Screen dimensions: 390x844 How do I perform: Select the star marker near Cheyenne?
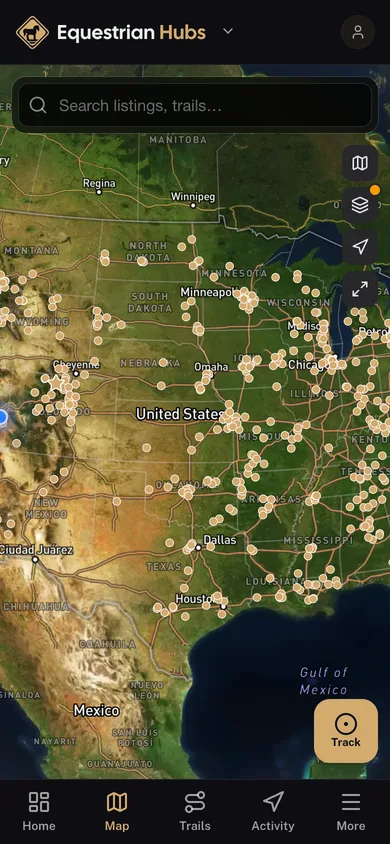pos(56,383)
